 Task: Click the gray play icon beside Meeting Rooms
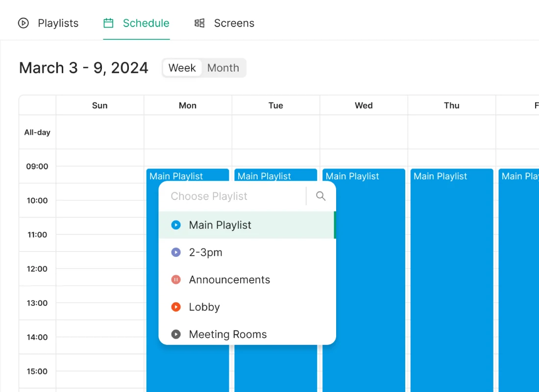click(x=176, y=334)
